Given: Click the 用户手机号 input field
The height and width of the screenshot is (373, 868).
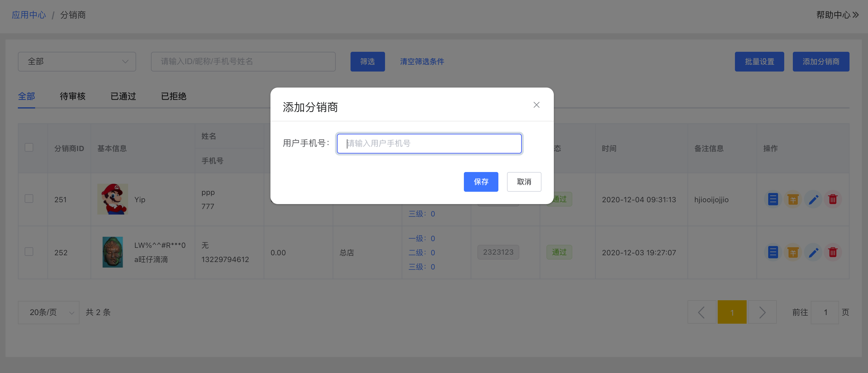Looking at the screenshot, I should pos(429,144).
